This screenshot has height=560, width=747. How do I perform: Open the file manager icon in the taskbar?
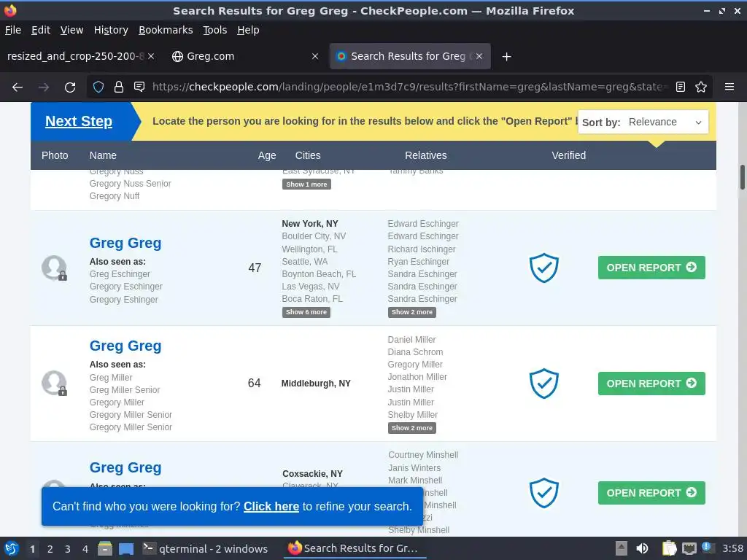(105, 548)
